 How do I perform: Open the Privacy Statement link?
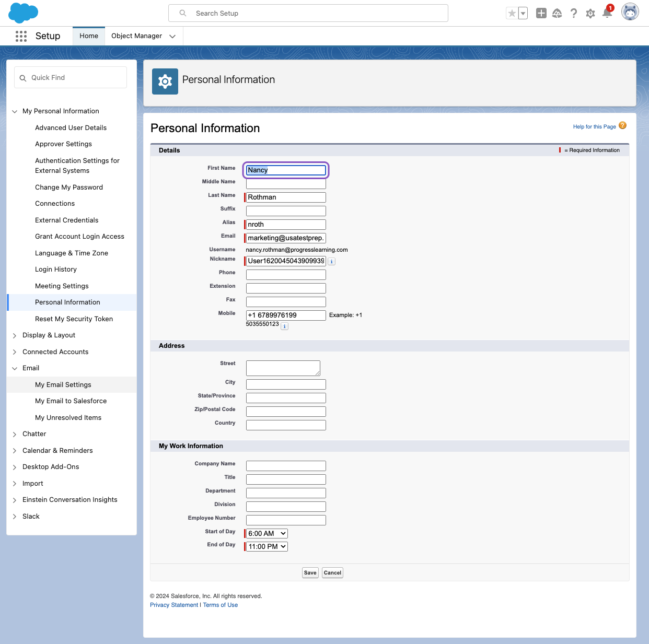coord(174,605)
